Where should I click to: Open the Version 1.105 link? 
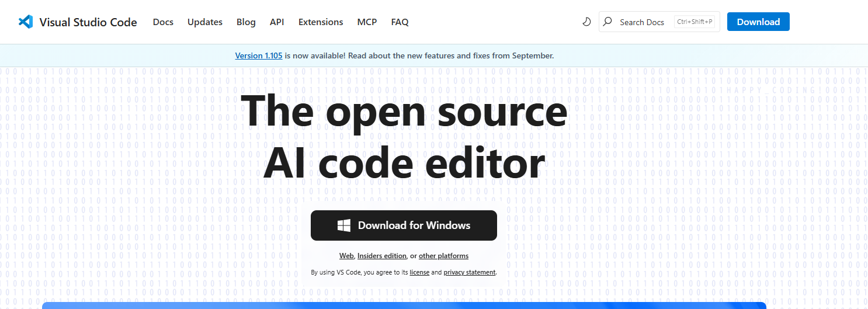(259, 56)
